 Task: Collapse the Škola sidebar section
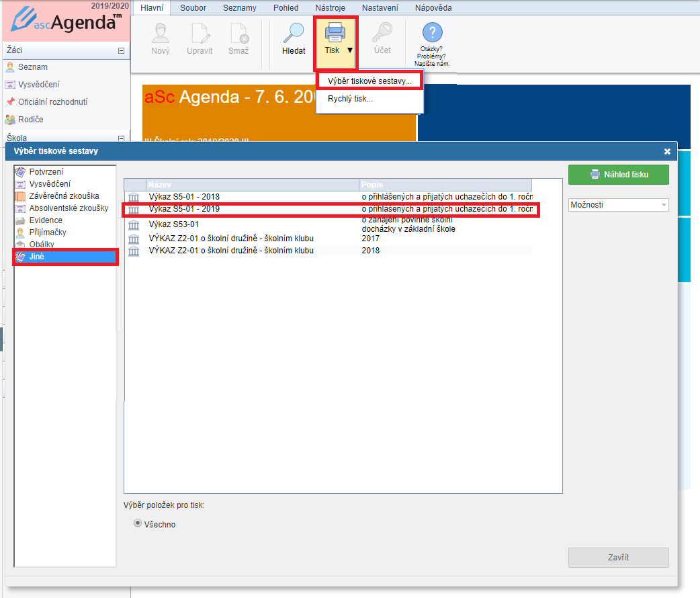pos(121,138)
